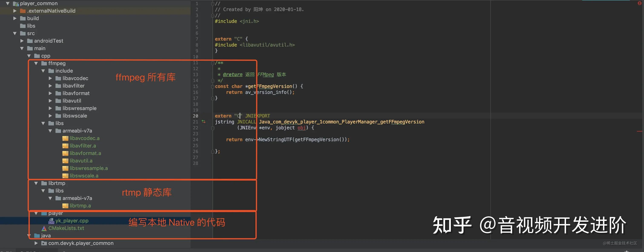Click the ffmpeg folder icon
644x252 pixels.
pos(44,63)
